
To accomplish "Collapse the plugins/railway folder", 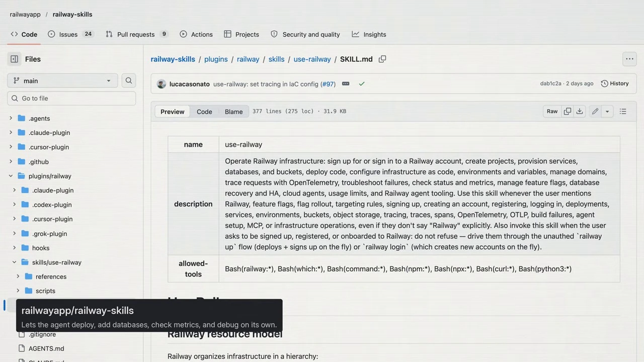I will click(11, 176).
